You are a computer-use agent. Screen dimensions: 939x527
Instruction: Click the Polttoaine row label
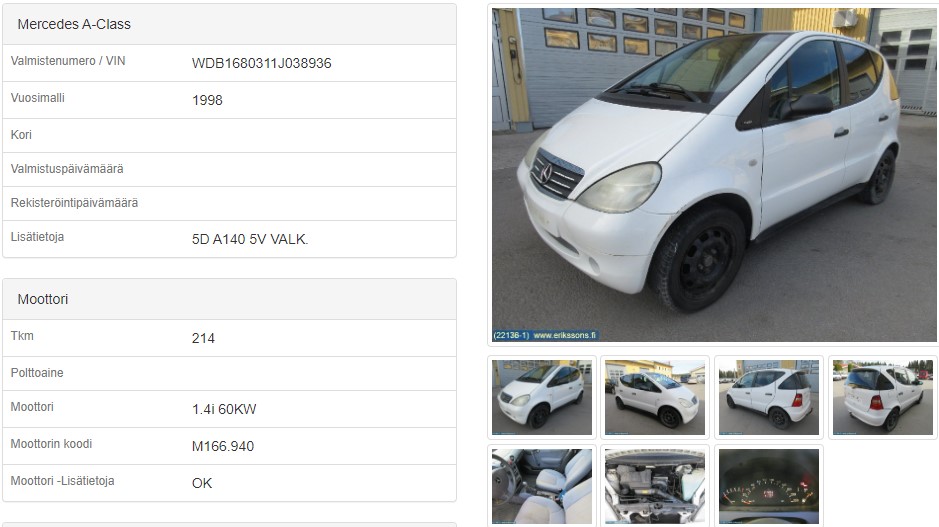(37, 373)
